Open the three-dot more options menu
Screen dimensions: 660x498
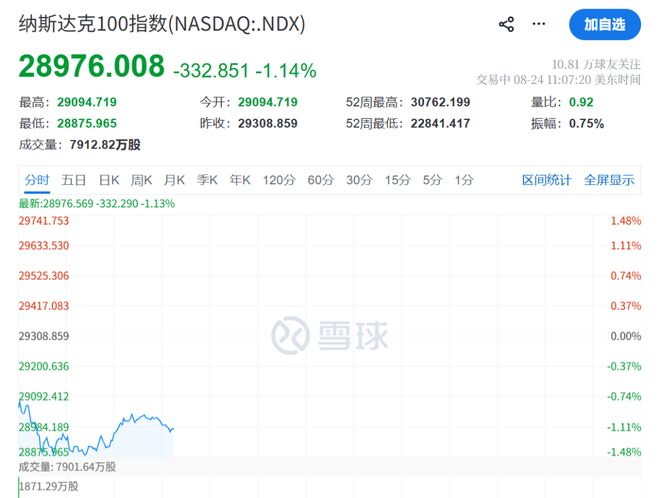click(x=539, y=24)
